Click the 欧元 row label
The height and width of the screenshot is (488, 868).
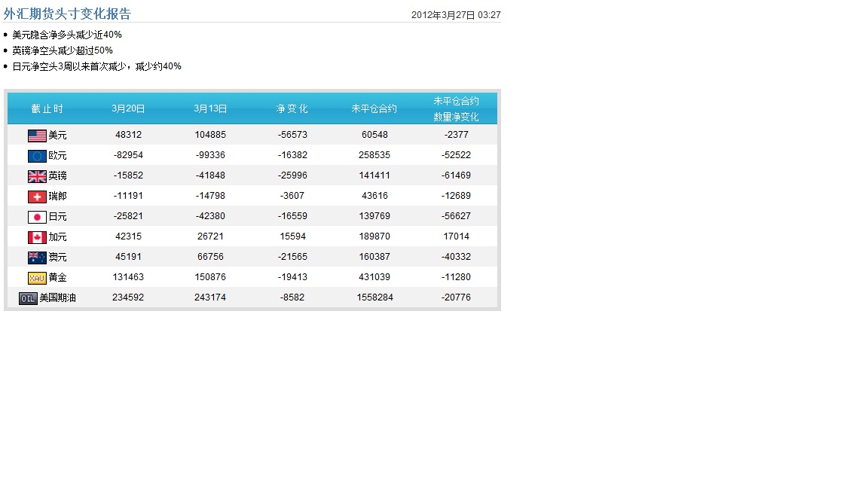[x=57, y=155]
